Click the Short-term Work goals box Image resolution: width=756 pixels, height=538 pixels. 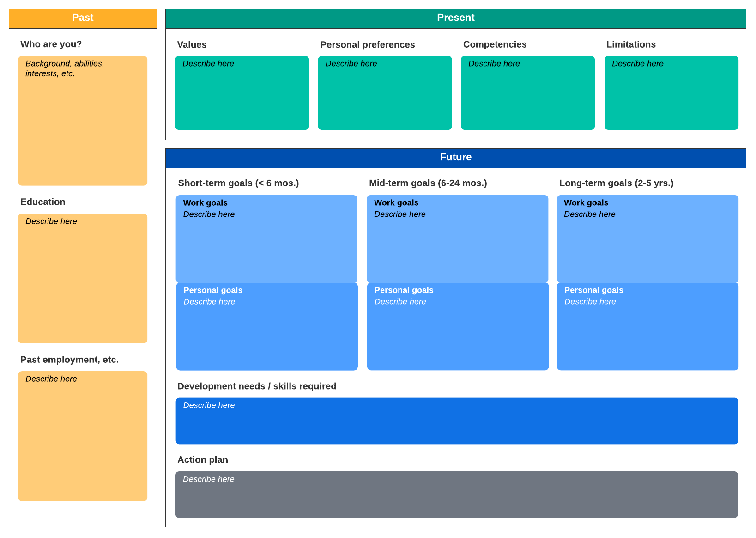pos(266,239)
